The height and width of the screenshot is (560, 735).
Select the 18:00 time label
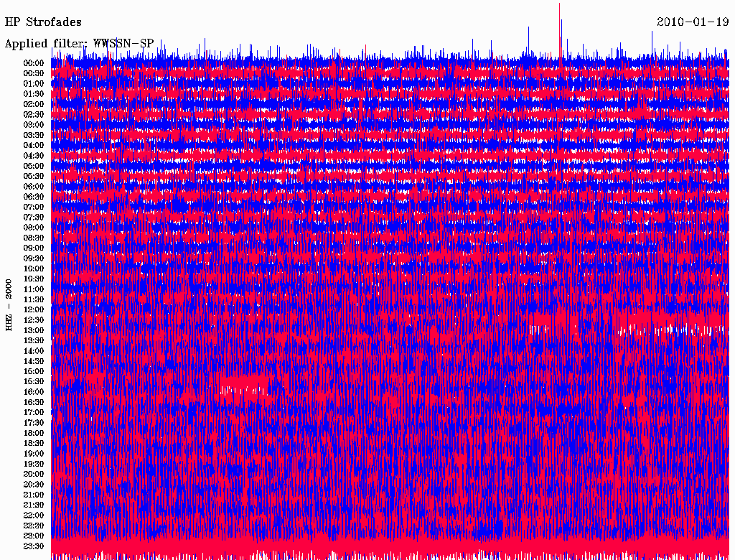pyautogui.click(x=34, y=434)
